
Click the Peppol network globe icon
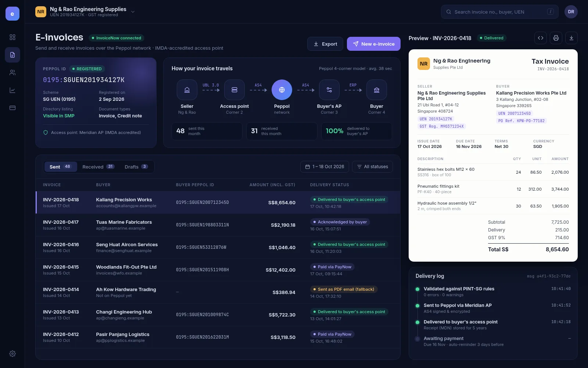(282, 90)
